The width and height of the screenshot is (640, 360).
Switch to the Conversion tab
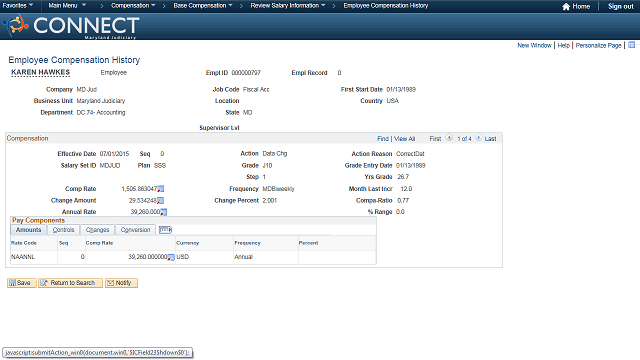coord(136,230)
